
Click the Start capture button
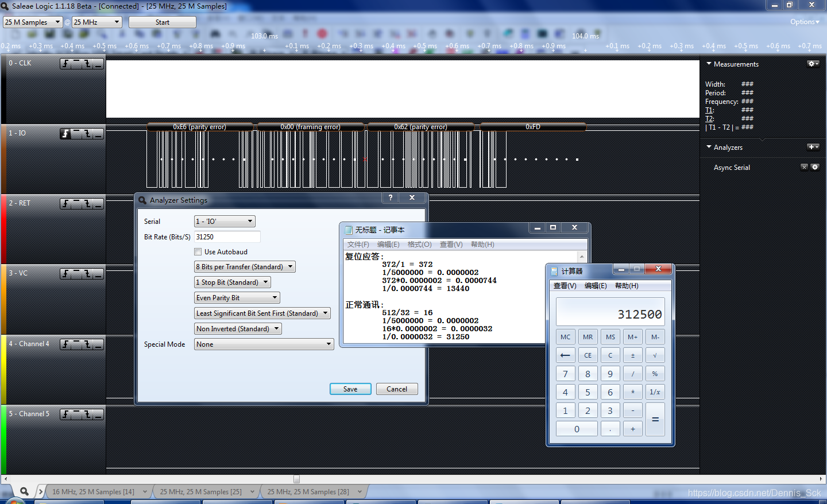(163, 22)
